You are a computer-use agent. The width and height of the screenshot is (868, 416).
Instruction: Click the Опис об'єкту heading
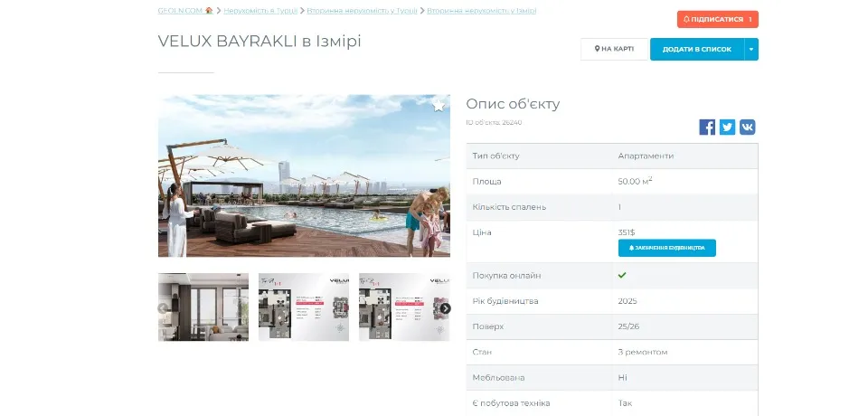pyautogui.click(x=513, y=104)
